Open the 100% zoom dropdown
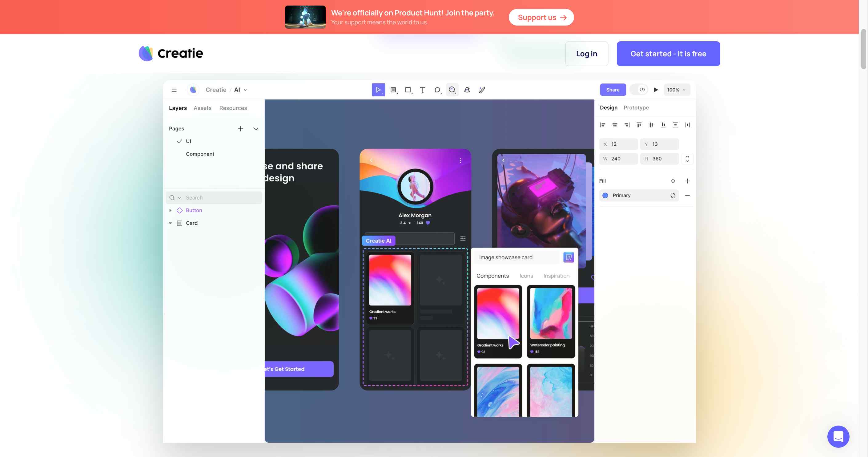The height and width of the screenshot is (457, 868). point(676,90)
